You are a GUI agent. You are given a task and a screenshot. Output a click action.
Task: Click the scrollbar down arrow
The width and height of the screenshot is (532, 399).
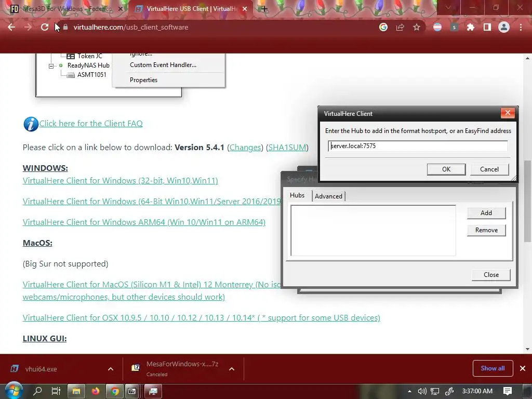tap(528, 349)
